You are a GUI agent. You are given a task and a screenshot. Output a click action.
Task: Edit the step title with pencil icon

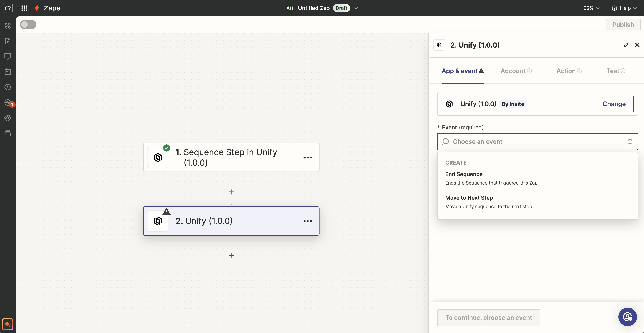pyautogui.click(x=626, y=45)
